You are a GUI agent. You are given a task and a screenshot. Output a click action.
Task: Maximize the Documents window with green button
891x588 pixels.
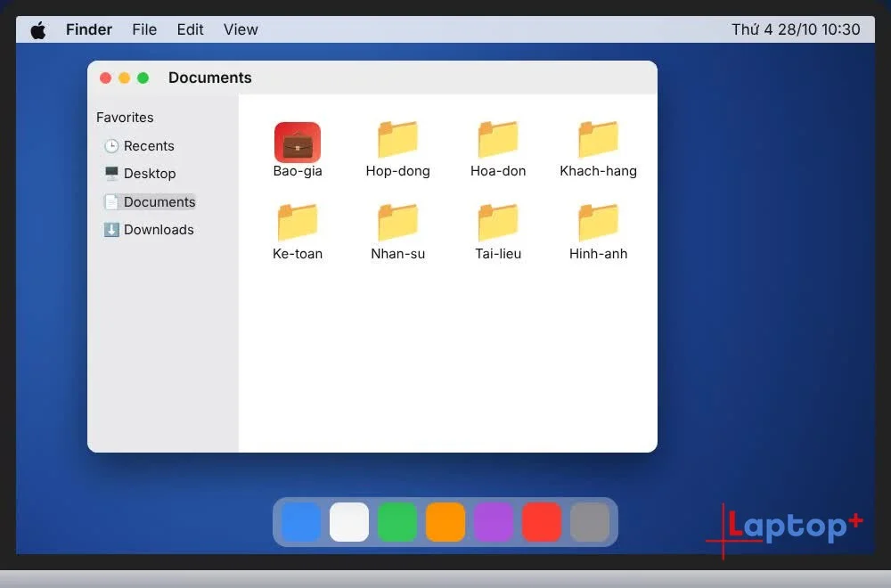143,78
